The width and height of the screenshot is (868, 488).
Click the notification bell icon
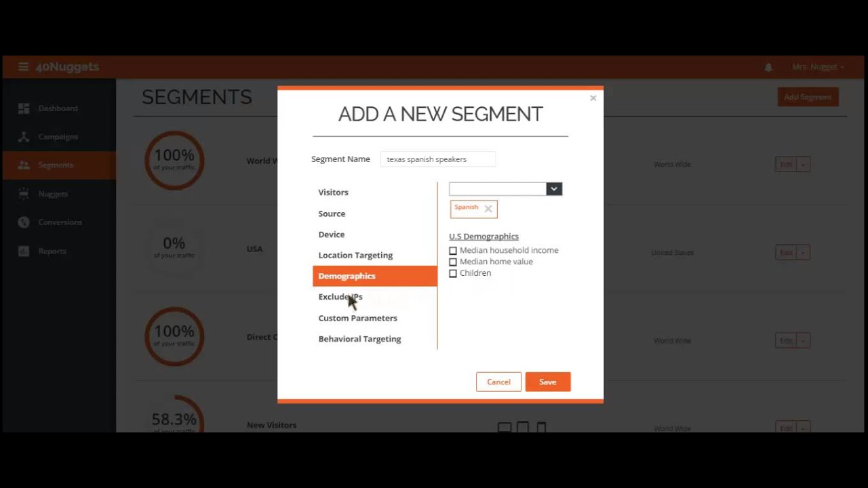coord(768,67)
